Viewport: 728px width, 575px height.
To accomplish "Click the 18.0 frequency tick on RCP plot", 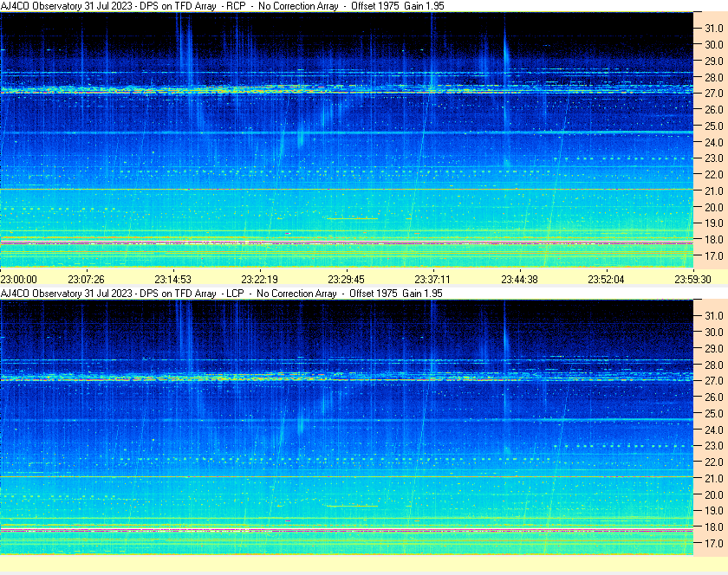I will click(713, 240).
